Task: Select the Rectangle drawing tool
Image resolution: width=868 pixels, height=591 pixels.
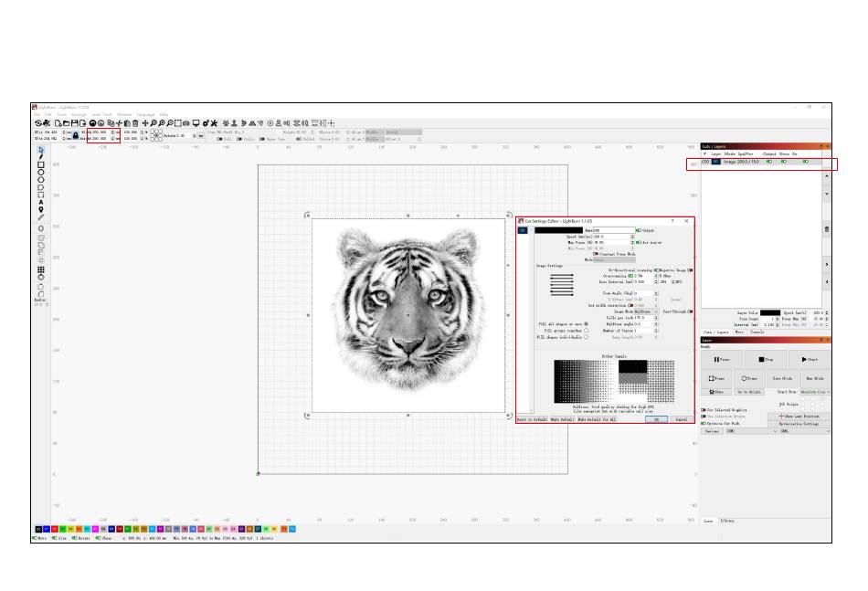Action: [x=40, y=164]
